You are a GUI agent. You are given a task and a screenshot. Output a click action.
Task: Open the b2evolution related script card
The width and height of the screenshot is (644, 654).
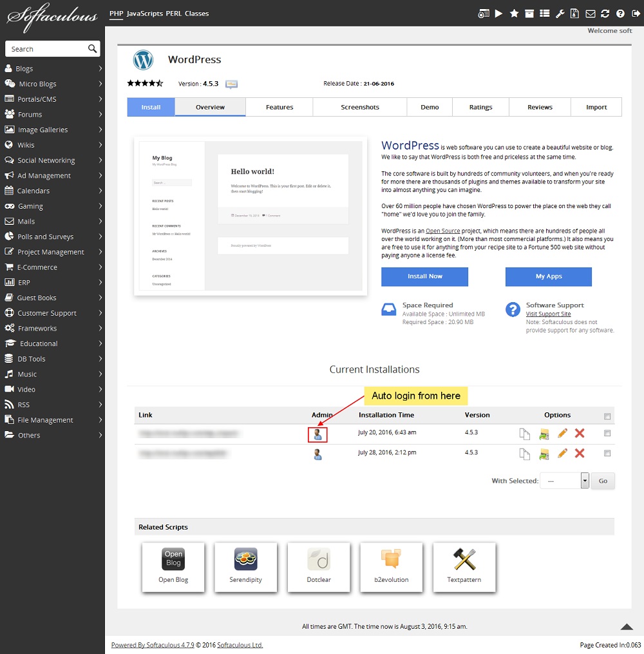pyautogui.click(x=391, y=567)
